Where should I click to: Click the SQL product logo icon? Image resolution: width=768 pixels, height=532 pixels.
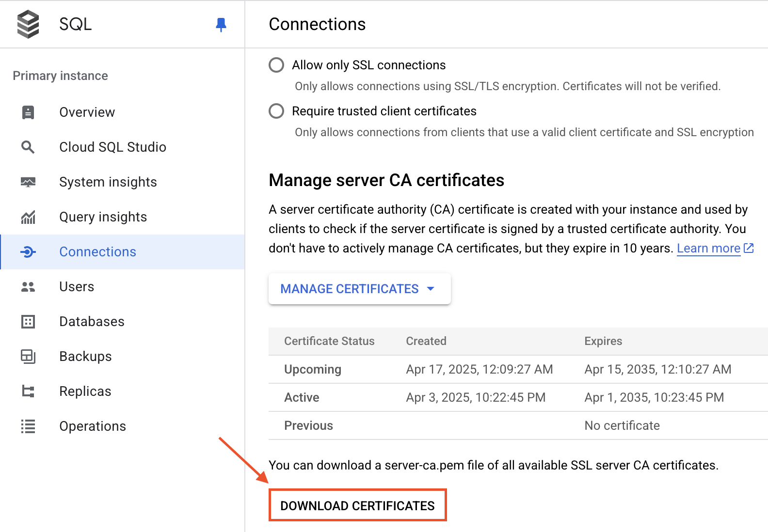tap(28, 24)
